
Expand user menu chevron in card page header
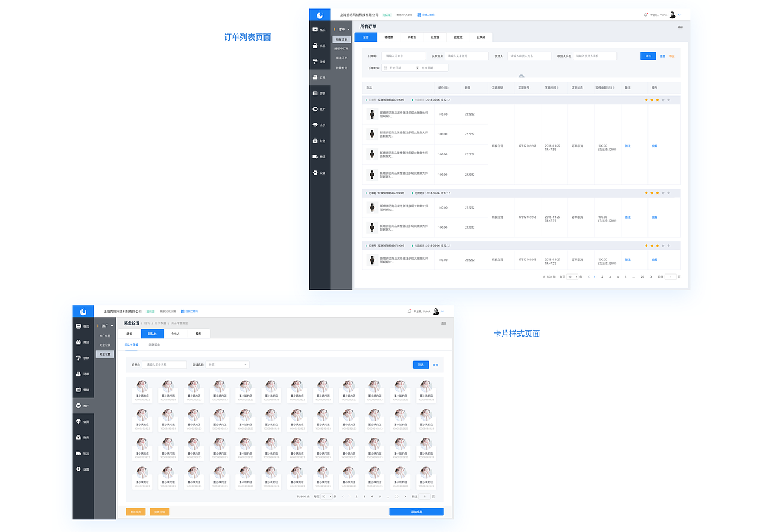pos(443,311)
